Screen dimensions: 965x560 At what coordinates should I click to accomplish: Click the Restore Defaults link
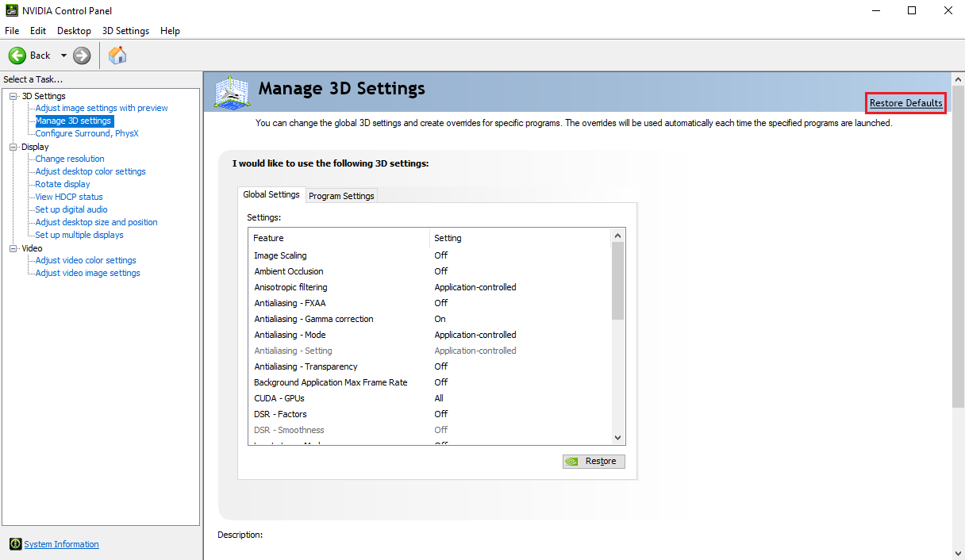(906, 103)
